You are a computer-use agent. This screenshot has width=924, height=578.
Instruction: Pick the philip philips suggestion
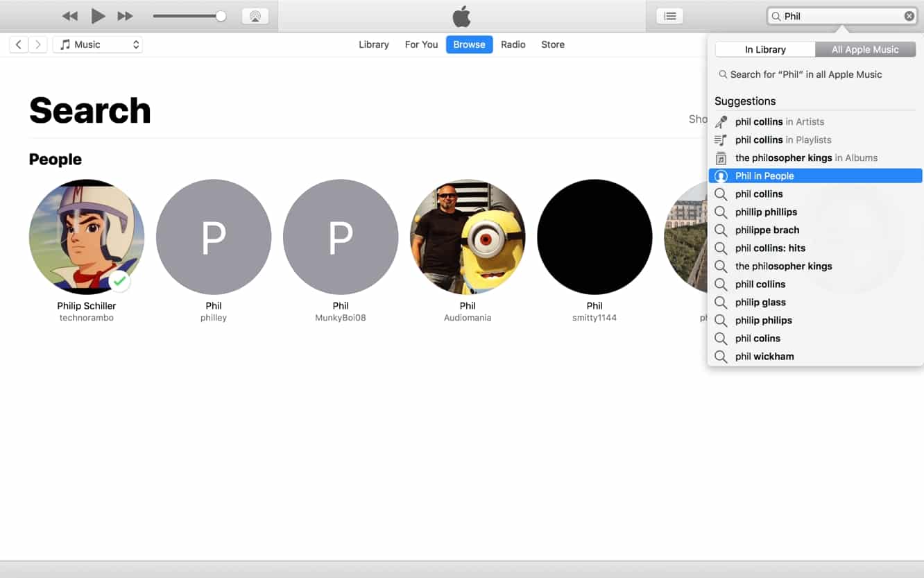point(815,320)
